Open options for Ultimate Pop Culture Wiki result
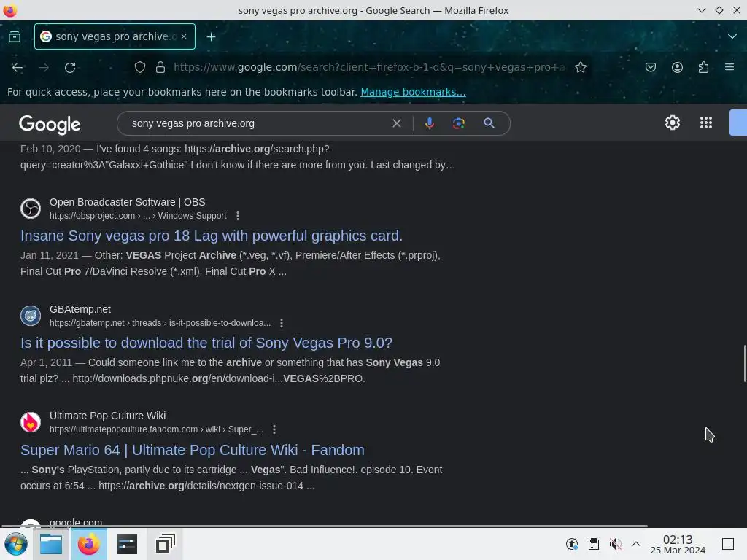This screenshot has height=560, width=747. (274, 429)
